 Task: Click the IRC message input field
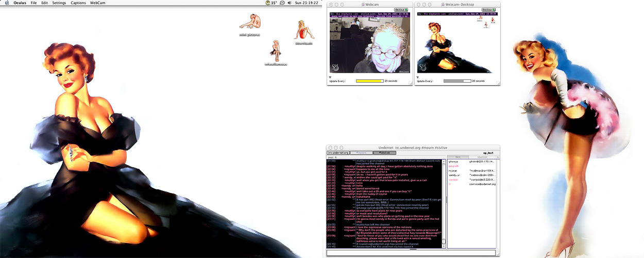pos(411,253)
